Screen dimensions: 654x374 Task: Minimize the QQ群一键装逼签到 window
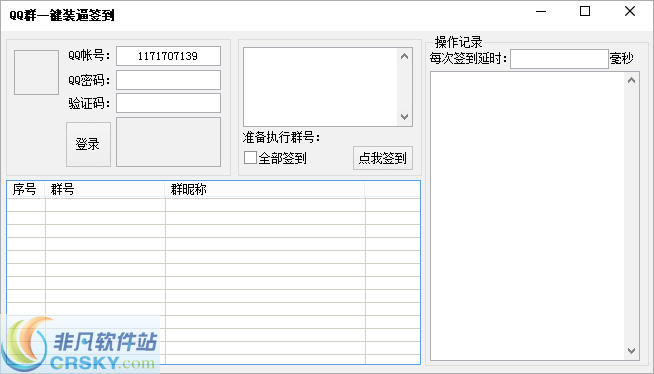tap(541, 12)
